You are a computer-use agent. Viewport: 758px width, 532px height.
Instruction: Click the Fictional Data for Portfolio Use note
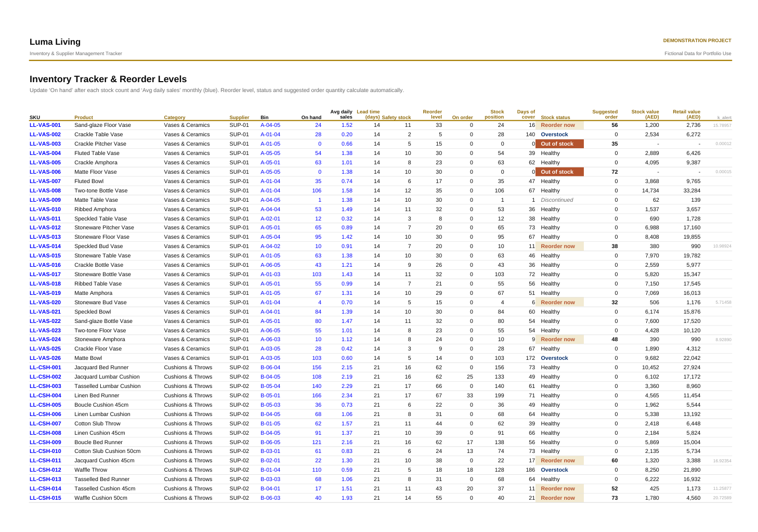tap(698, 54)
